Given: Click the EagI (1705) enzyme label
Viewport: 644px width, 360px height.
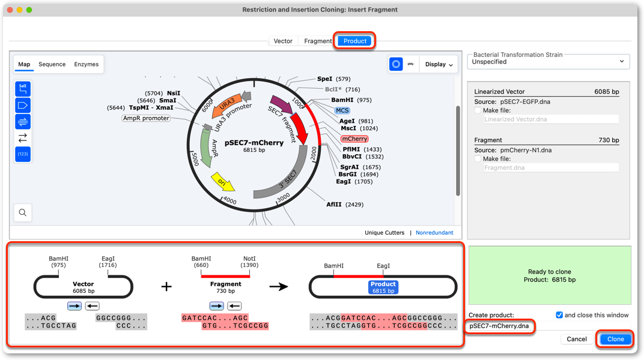Looking at the screenshot, I should coord(354,181).
